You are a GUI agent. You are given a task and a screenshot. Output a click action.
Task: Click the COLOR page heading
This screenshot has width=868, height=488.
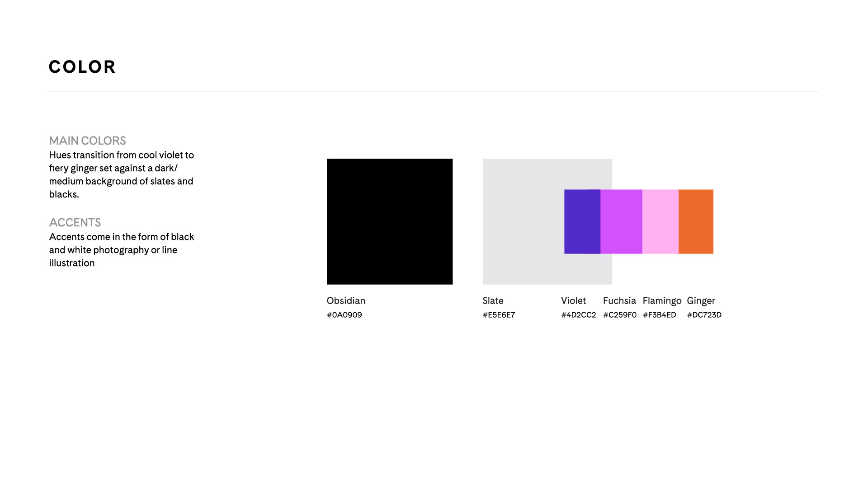(x=82, y=67)
